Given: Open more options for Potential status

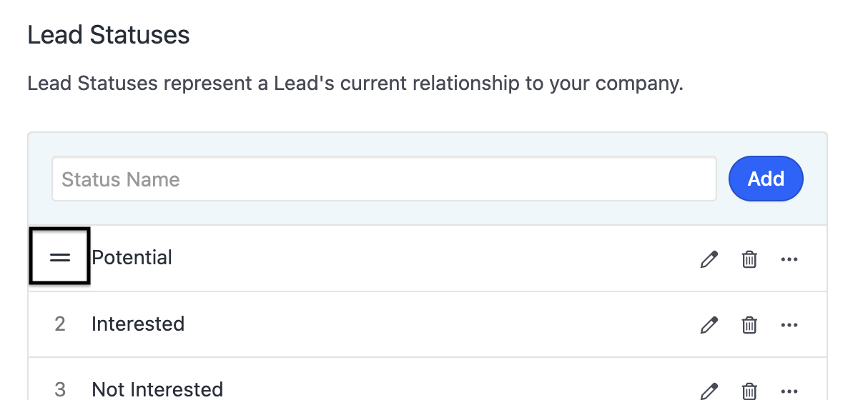Looking at the screenshot, I should click(x=789, y=259).
